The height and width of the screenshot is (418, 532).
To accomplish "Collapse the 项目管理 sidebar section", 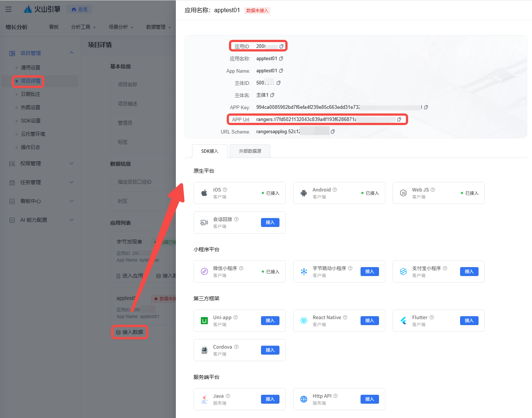I will tap(72, 53).
